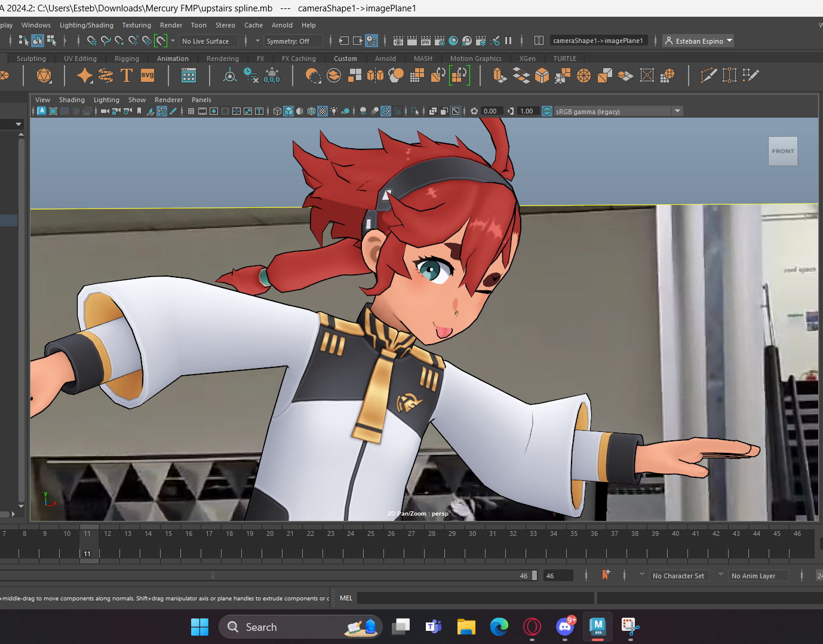
Task: Open the Windows taskbar Search box
Action: tap(300, 627)
